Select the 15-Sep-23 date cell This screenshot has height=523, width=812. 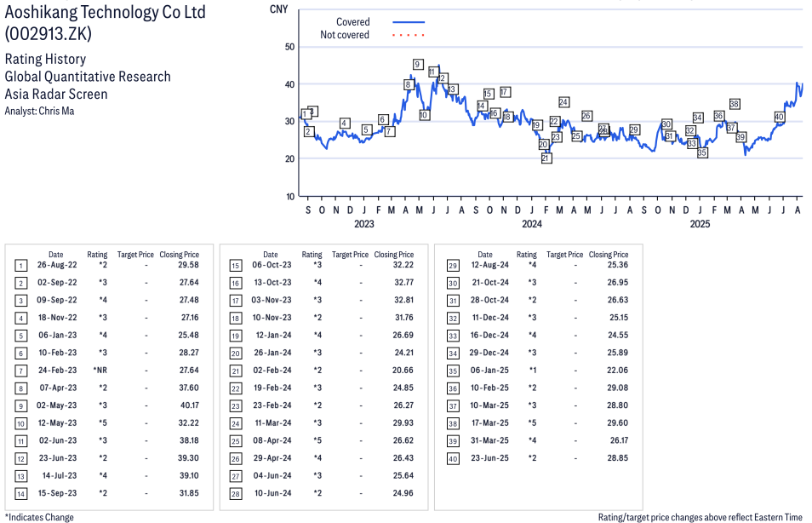(x=58, y=493)
